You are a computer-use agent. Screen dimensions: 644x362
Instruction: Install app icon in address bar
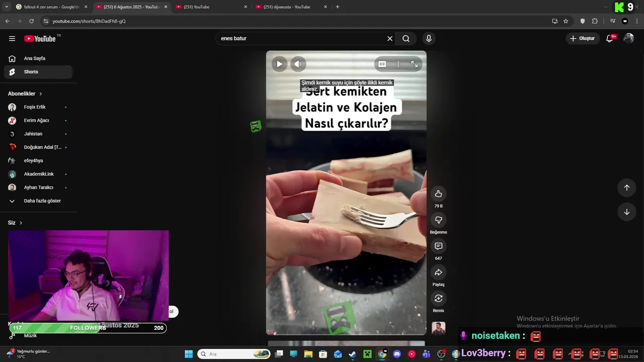(554, 21)
